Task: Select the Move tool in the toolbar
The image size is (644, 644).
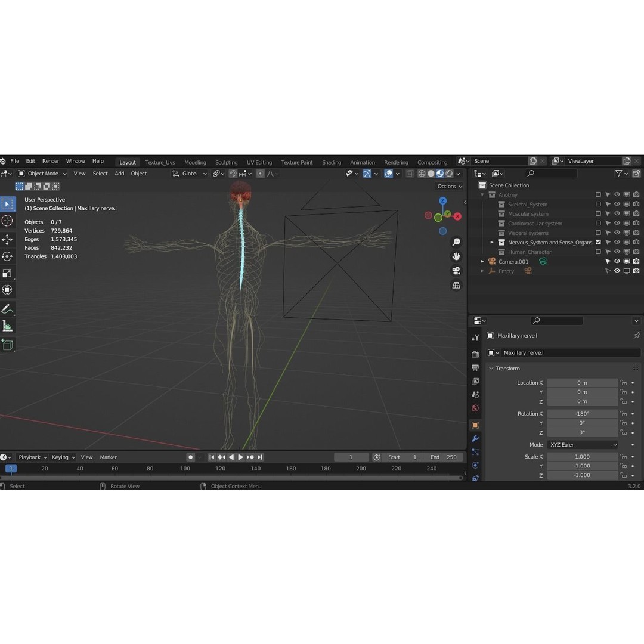Action: (8, 239)
